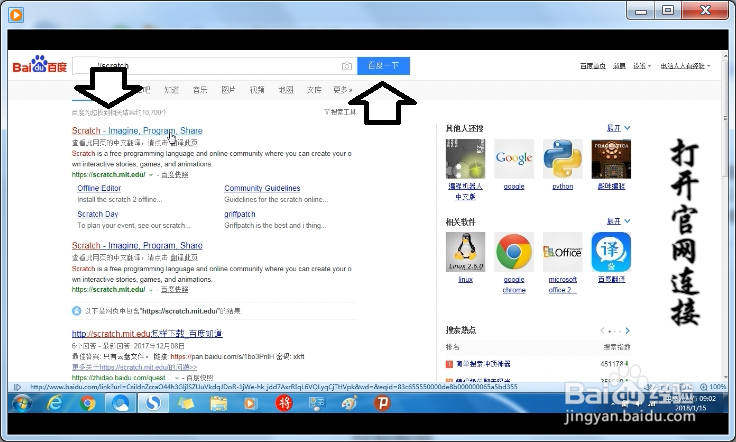Open the paint palette app in the taskbar

[349, 403]
